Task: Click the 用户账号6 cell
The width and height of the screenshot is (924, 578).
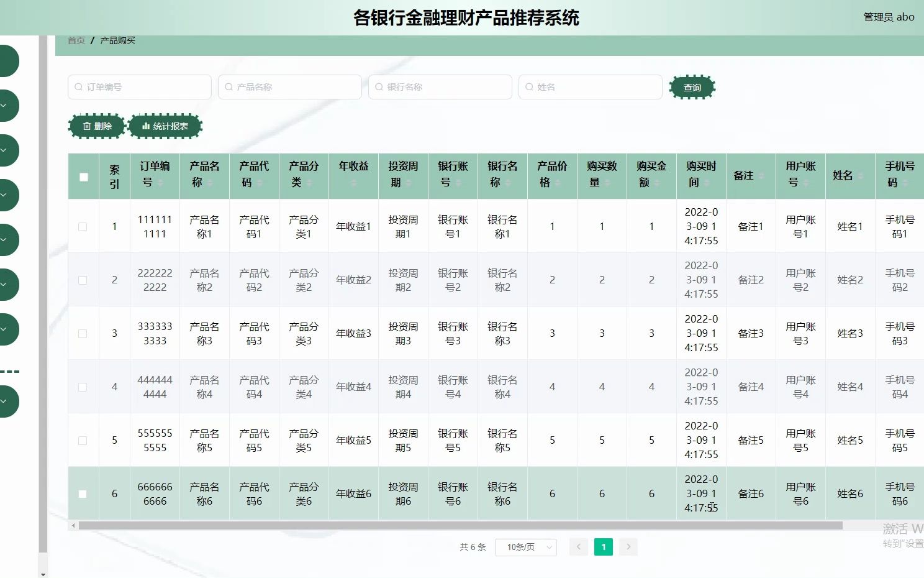Action: 800,494
